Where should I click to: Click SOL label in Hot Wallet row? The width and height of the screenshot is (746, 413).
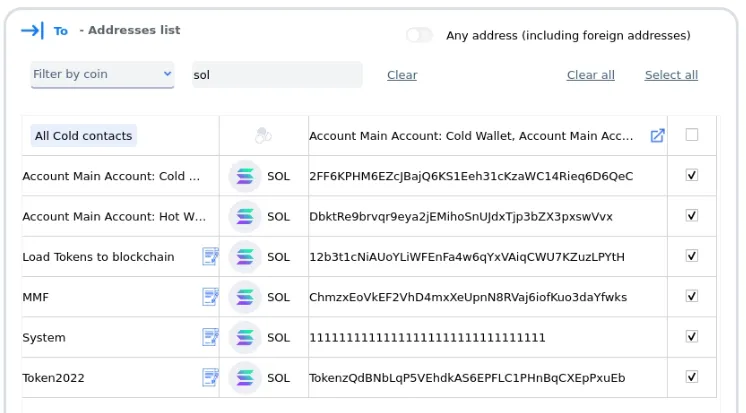click(x=278, y=216)
